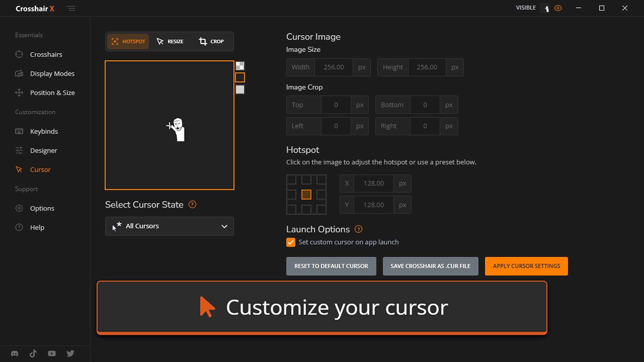
Task: Toggle cursor visibility with the eye icon
Action: [558, 8]
